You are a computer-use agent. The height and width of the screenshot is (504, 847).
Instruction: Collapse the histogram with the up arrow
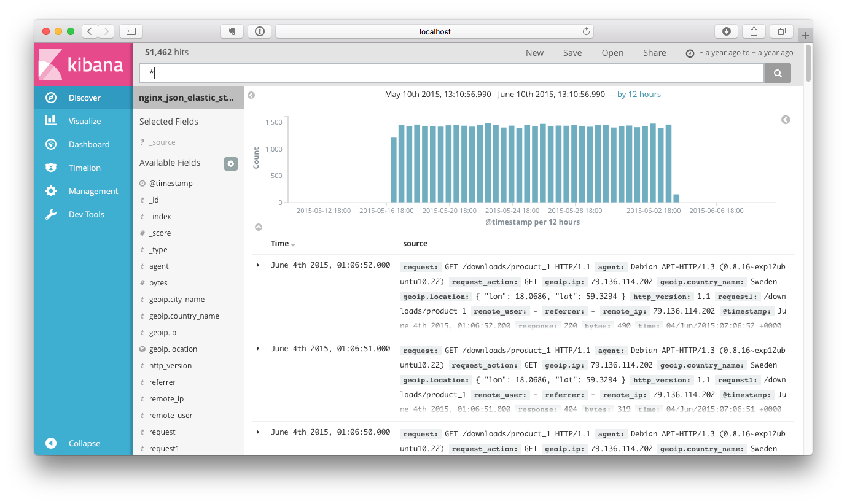pos(259,227)
